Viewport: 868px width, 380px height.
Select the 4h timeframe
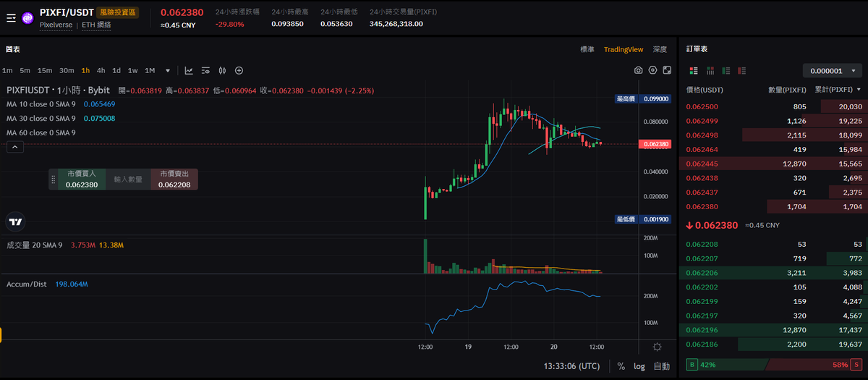click(101, 70)
